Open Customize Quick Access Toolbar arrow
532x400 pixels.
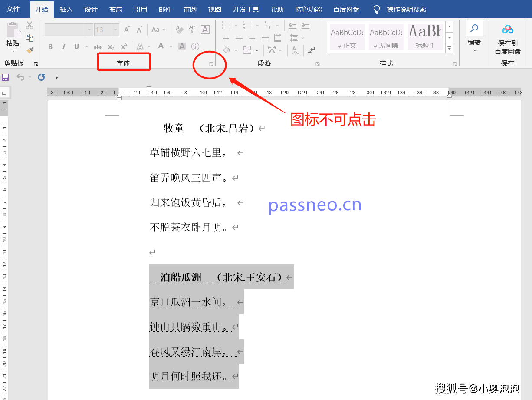(x=56, y=77)
